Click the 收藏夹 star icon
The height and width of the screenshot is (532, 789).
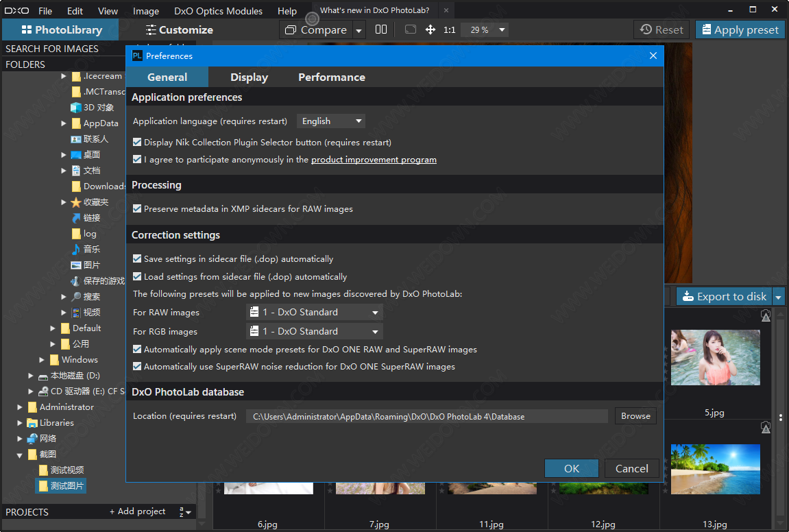pyautogui.click(x=76, y=202)
